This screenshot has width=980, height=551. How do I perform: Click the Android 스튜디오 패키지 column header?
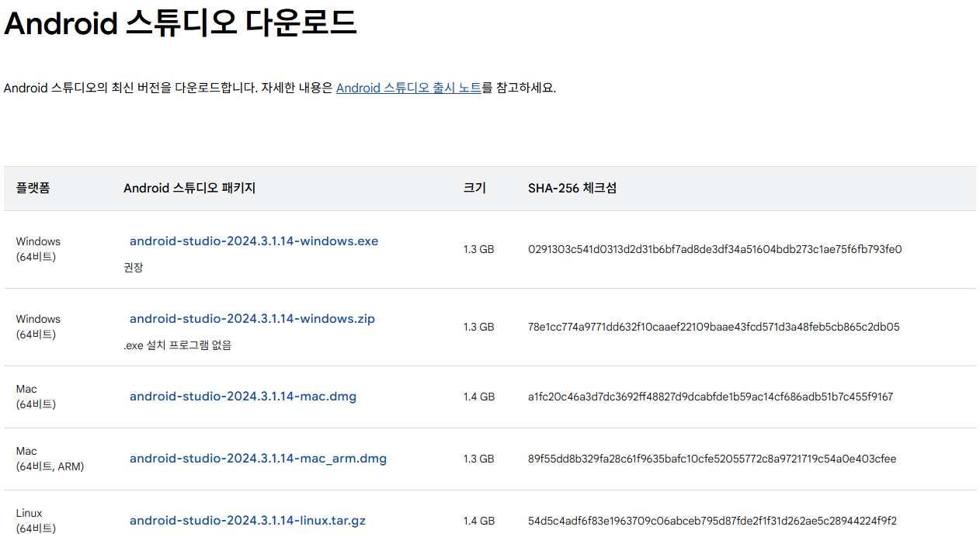coord(189,189)
